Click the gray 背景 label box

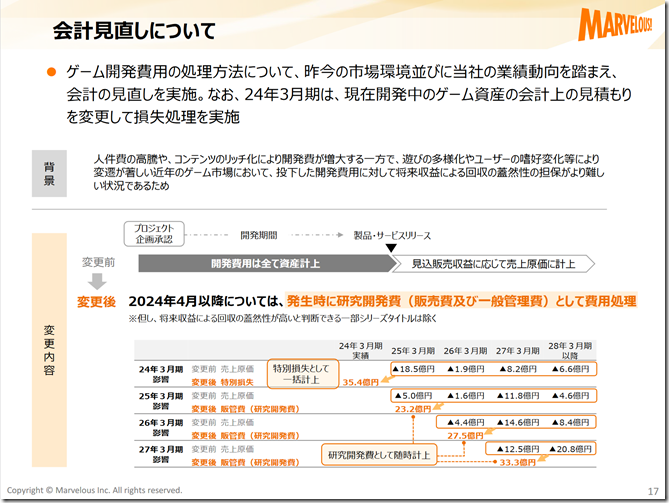click(49, 173)
